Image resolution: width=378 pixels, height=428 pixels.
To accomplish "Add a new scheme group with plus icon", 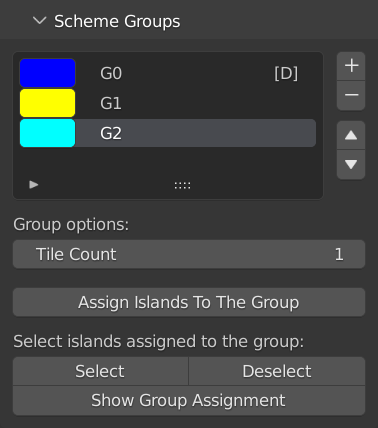I will (x=351, y=66).
